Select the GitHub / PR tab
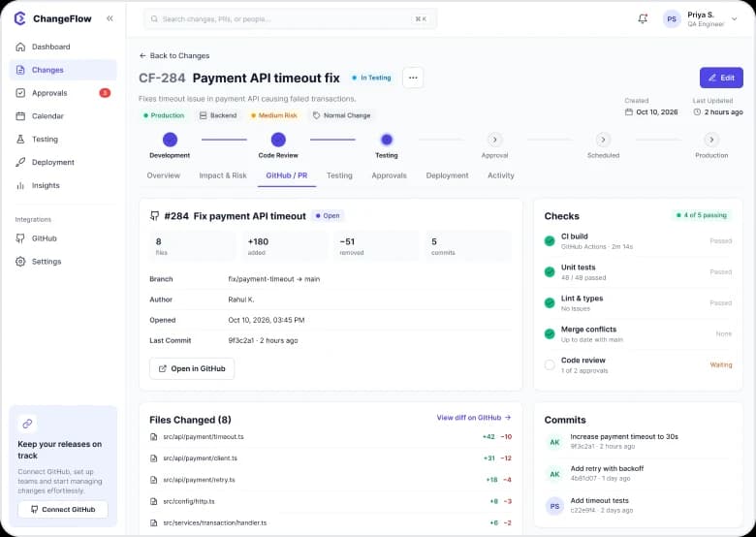Viewport: 756px width, 537px height. 286,175
